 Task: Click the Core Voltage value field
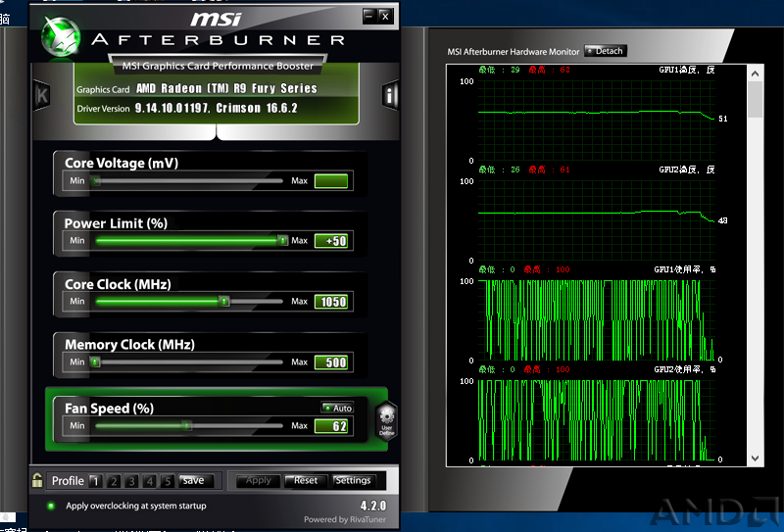coord(331,180)
